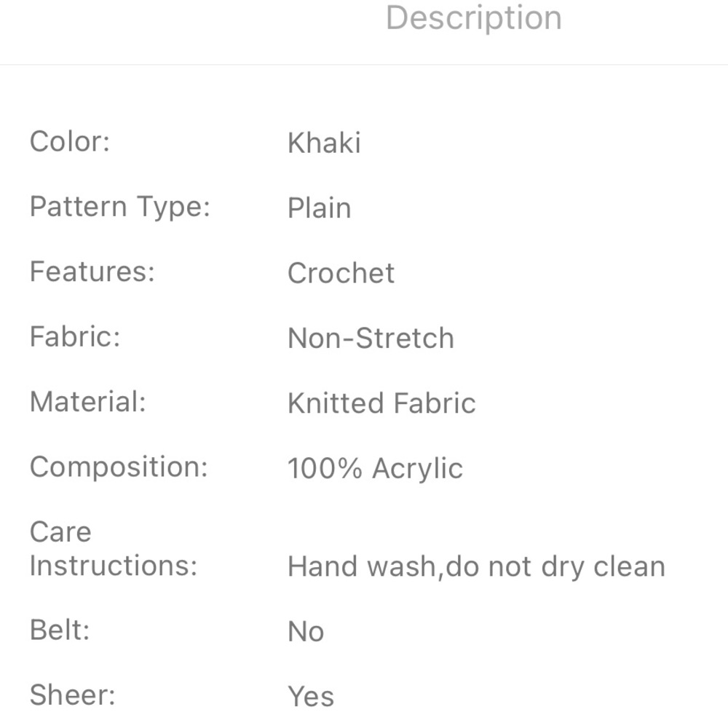Select the Features label
The image size is (728, 728).
click(92, 272)
